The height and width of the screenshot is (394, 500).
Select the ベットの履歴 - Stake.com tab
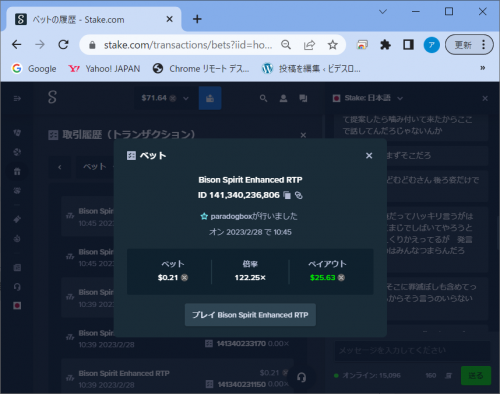[94, 19]
